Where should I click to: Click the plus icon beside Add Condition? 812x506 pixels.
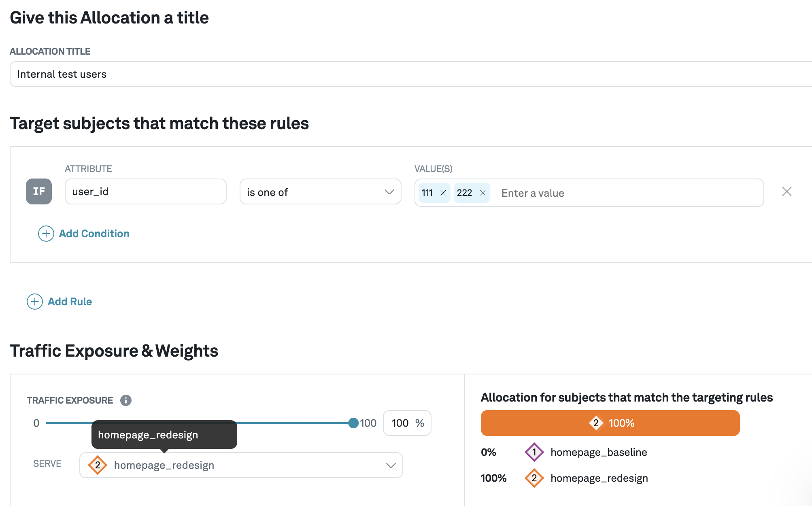click(x=46, y=234)
